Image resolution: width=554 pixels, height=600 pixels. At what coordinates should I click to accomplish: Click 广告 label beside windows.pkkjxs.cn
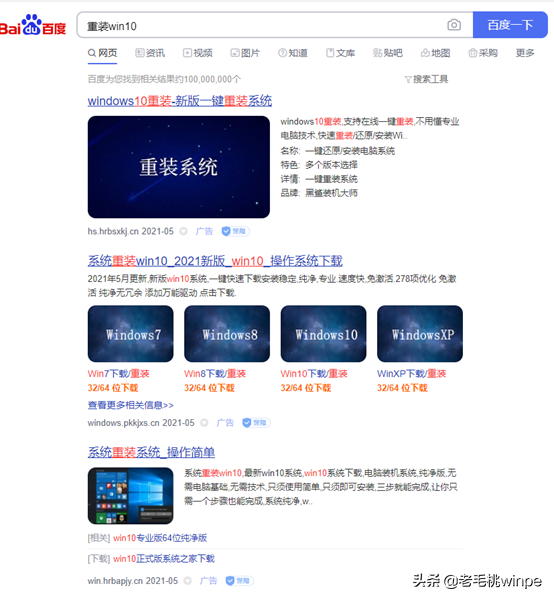(225, 423)
